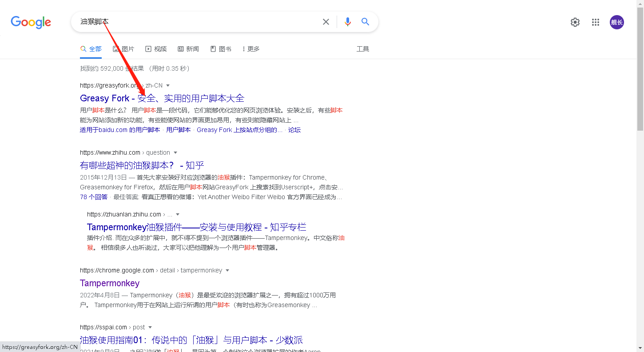
Task: Expand options arrow beside greasyfork.org URL
Action: [x=168, y=85]
